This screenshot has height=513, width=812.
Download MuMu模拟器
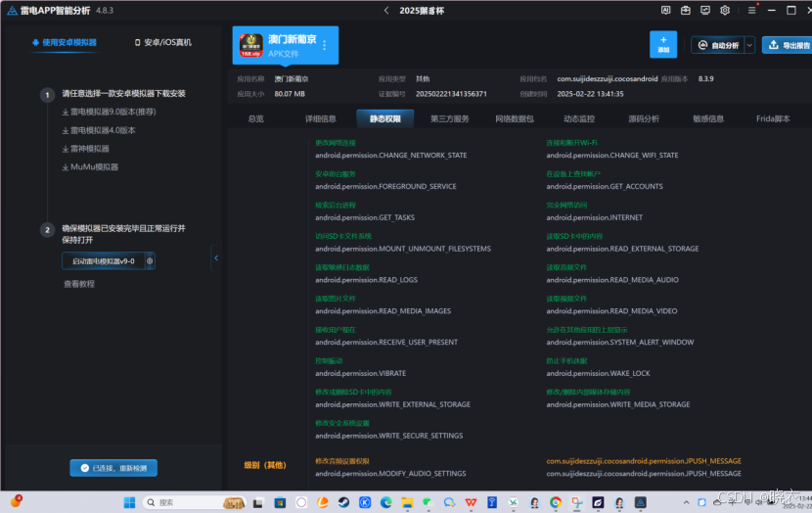[90, 166]
